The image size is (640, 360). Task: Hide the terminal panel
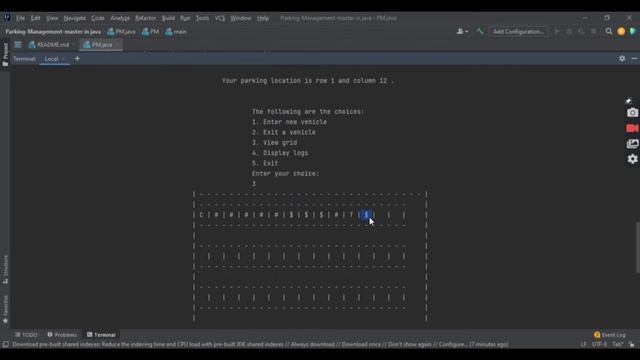click(x=634, y=59)
